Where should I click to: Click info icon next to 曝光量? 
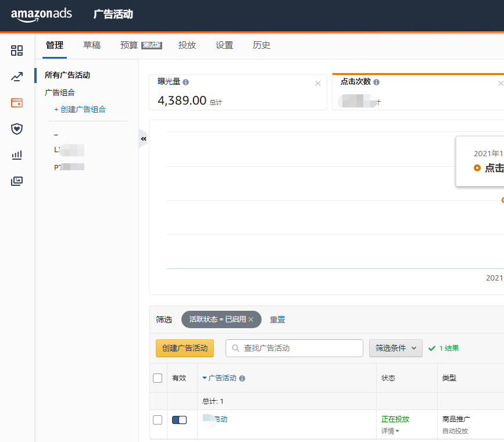[186, 82]
